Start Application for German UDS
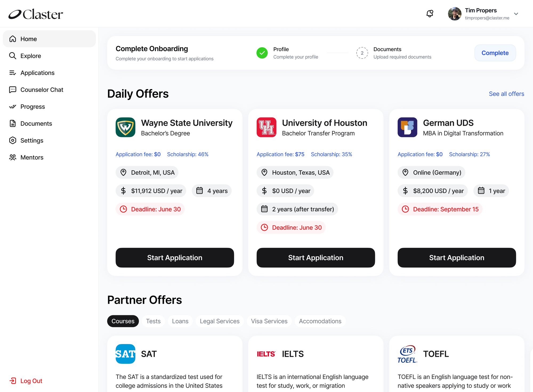533x392 pixels. (x=457, y=258)
